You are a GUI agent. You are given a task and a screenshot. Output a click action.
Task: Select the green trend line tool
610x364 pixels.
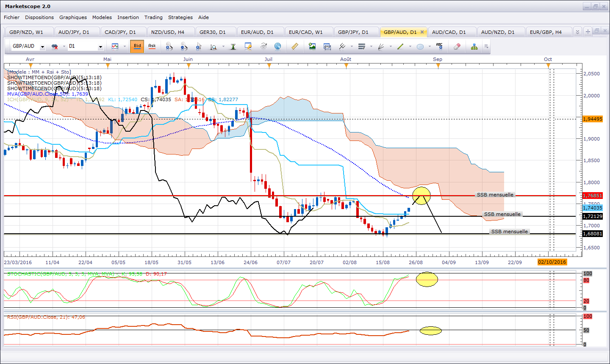400,46
